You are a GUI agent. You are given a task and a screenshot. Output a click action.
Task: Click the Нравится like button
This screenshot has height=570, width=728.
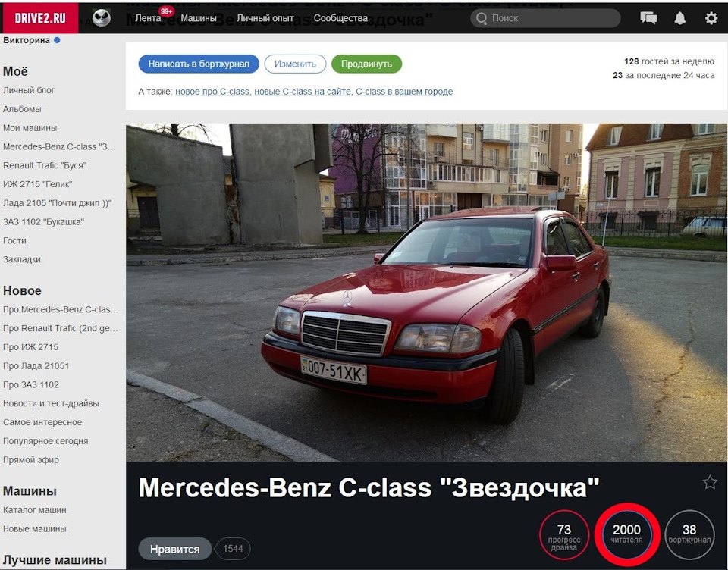[174, 549]
